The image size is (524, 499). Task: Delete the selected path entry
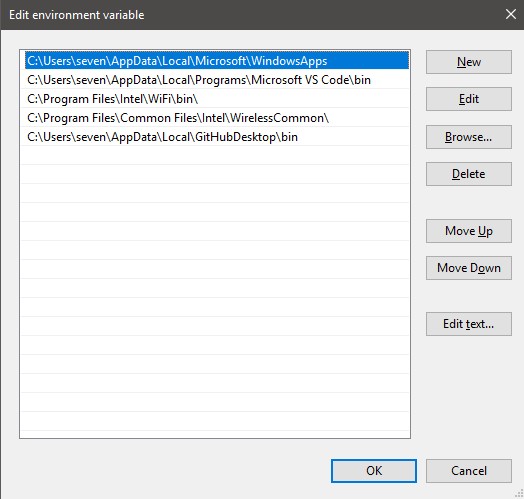coord(469,174)
